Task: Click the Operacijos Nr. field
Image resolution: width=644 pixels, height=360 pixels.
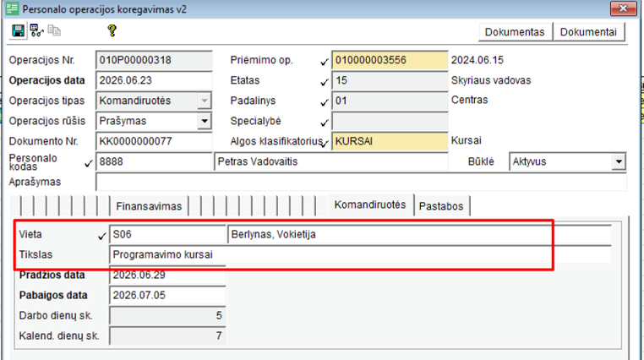Action: [x=154, y=60]
